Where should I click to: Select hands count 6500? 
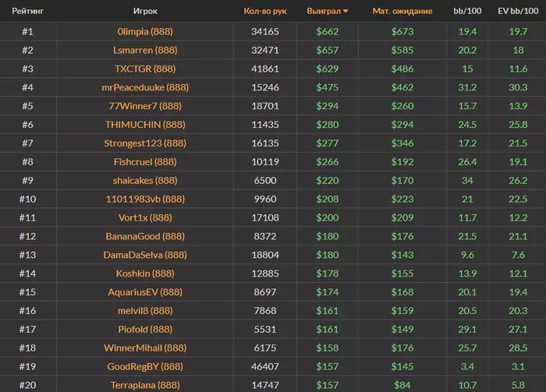click(265, 181)
